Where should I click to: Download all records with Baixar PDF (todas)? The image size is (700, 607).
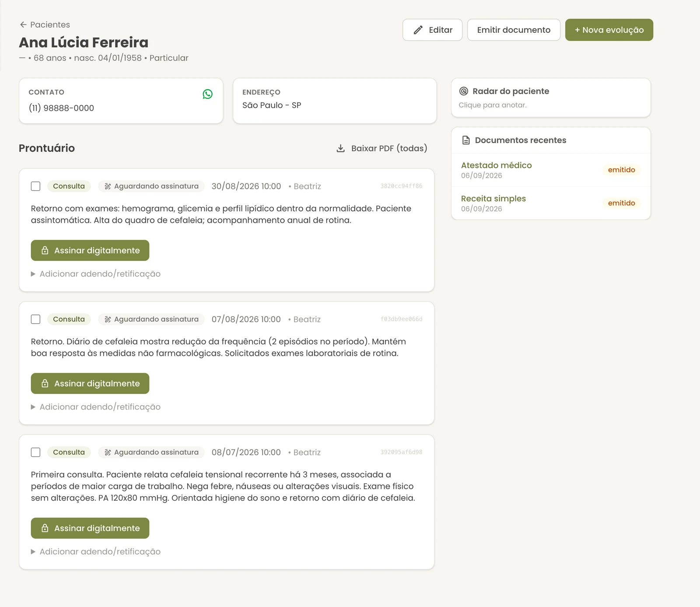click(381, 148)
